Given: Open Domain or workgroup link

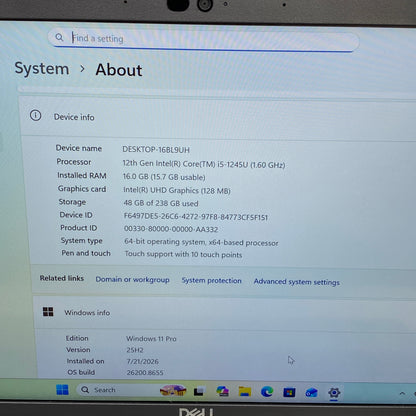Looking at the screenshot, I should (x=132, y=279).
